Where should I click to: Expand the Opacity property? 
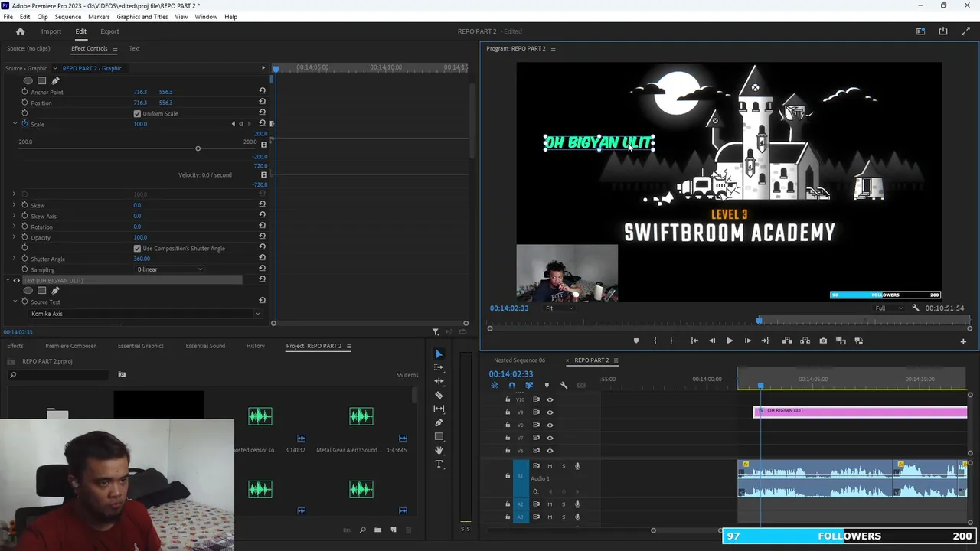coord(15,237)
